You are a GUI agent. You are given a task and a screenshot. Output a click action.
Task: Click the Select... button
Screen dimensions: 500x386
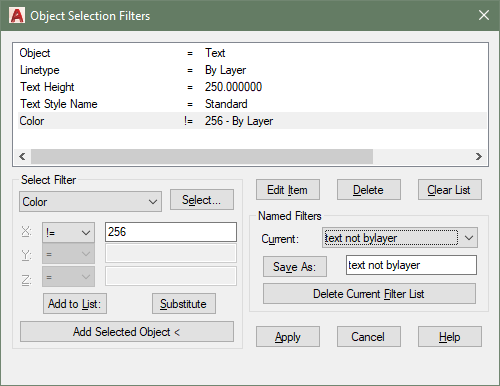coord(202,200)
